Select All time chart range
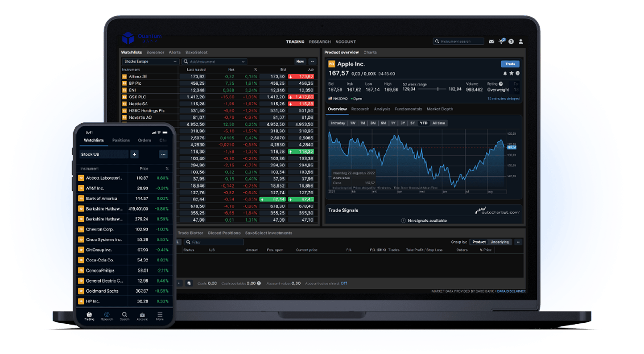The image size is (644, 354). click(x=438, y=123)
